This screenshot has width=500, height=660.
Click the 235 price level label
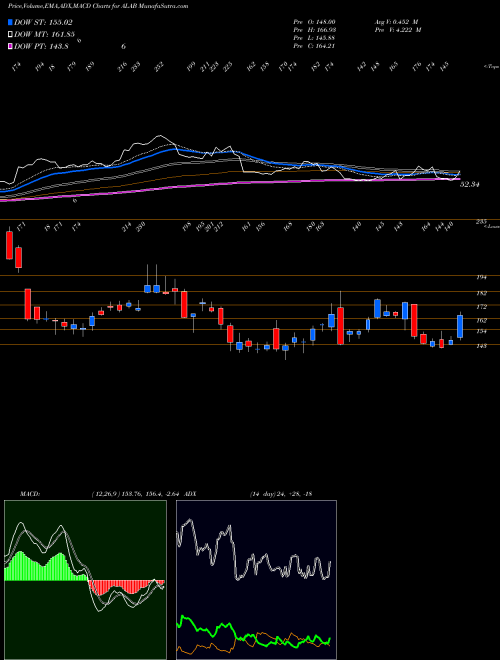[x=481, y=222]
